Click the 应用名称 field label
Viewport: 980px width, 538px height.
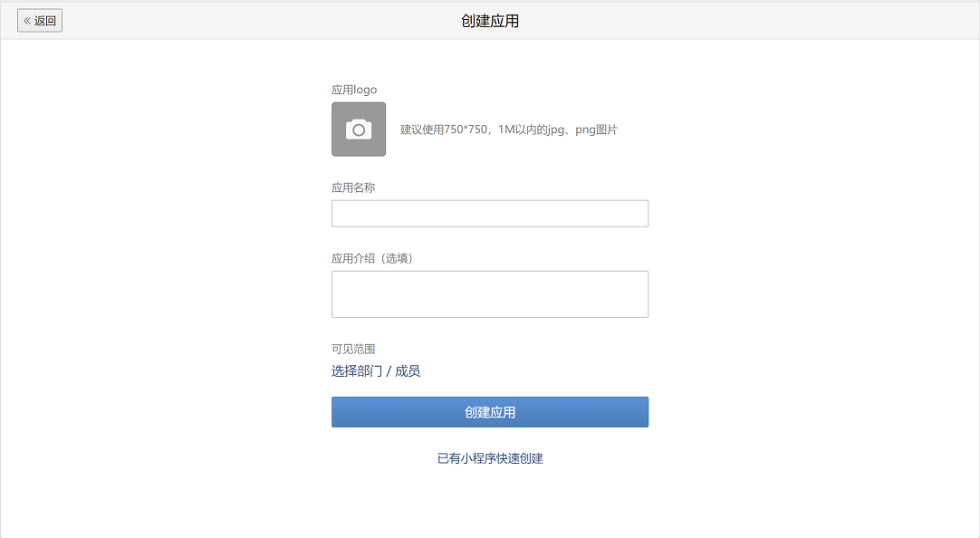tap(353, 187)
